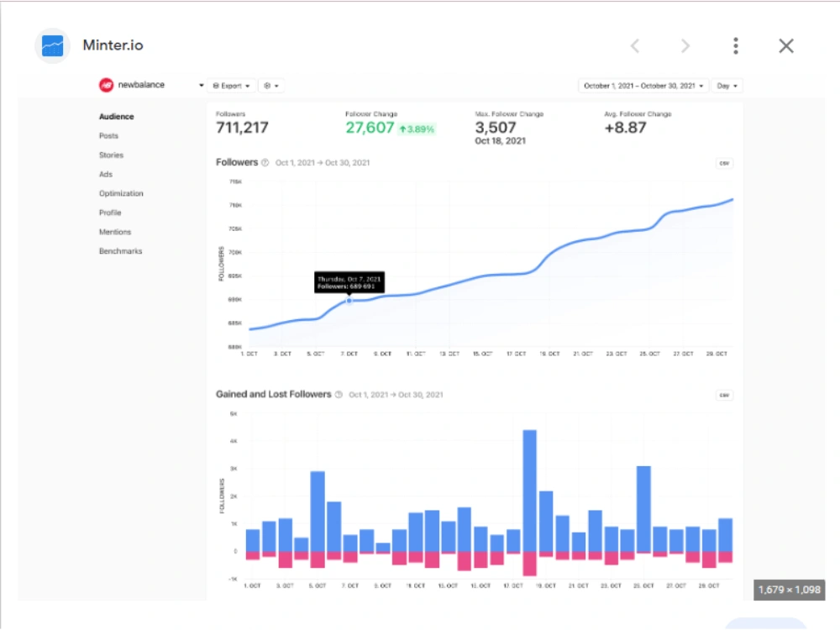The width and height of the screenshot is (840, 630).
Task: Click help icon next to Followers title
Action: coord(265,163)
